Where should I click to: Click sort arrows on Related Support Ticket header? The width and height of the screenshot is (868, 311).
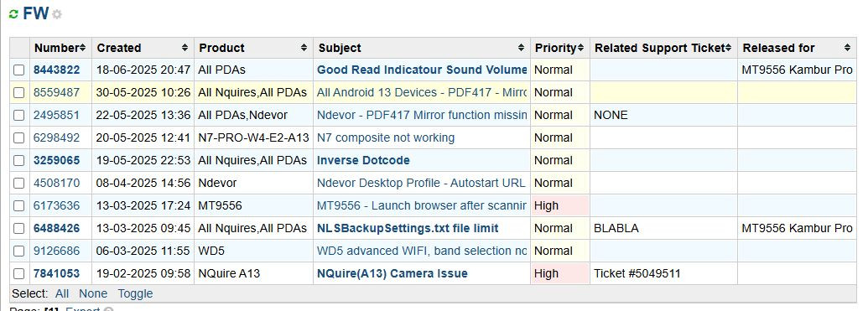[x=729, y=48]
